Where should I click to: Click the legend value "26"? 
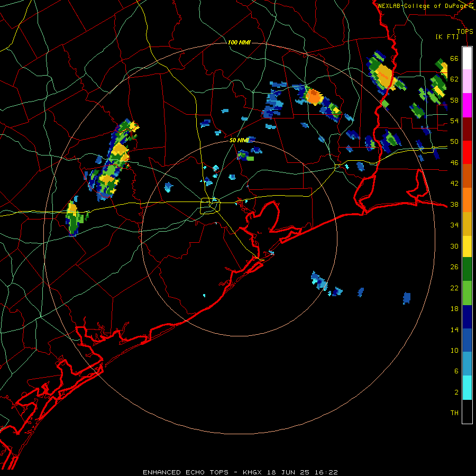(x=454, y=267)
